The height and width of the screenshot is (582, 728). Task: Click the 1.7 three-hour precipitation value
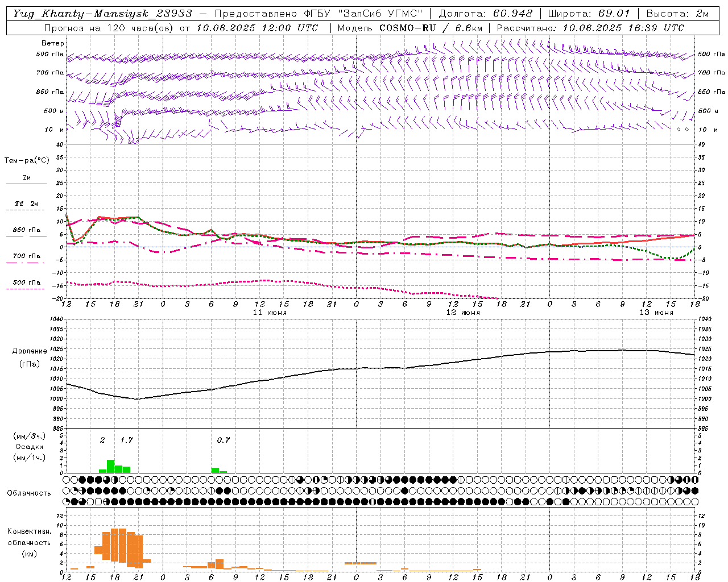pyautogui.click(x=126, y=440)
